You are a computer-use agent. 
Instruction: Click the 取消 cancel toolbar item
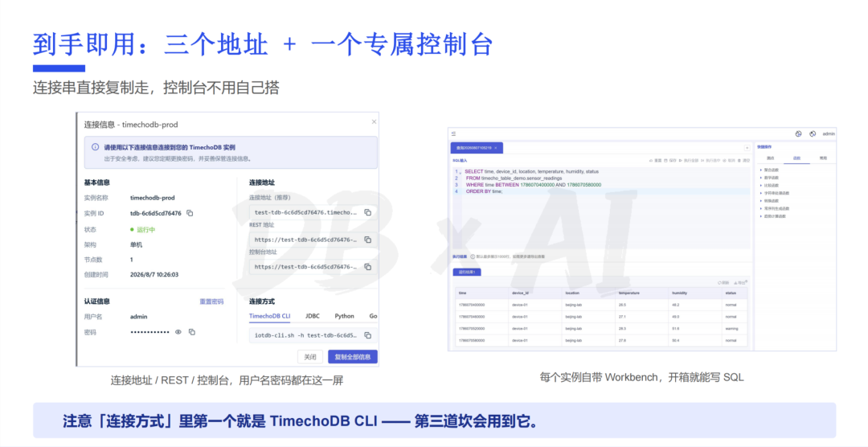click(729, 161)
